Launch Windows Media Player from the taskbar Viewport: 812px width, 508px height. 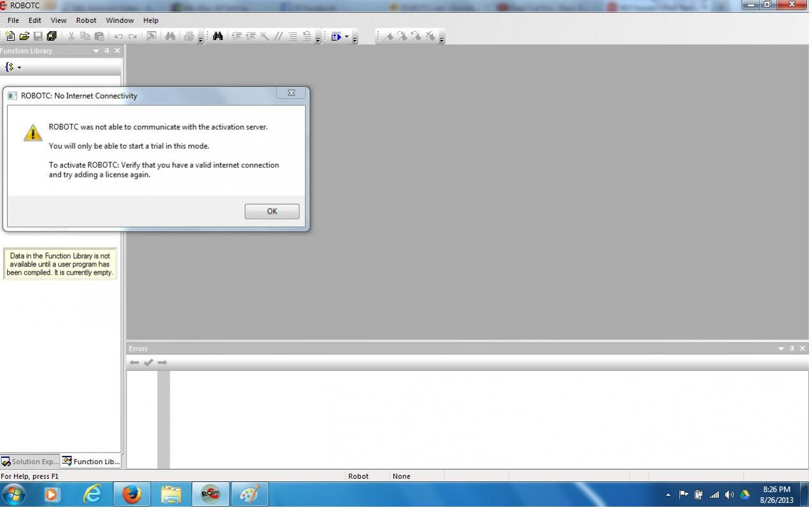52,494
